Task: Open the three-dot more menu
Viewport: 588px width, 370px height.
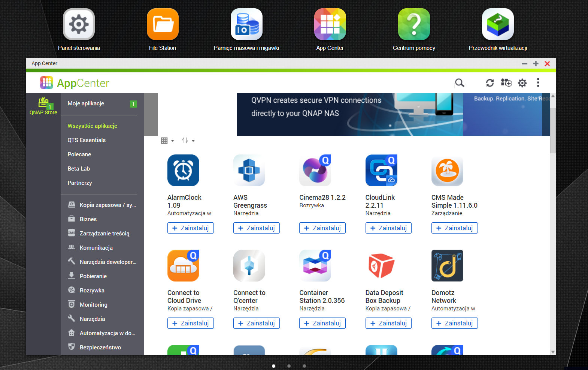Action: (x=538, y=82)
